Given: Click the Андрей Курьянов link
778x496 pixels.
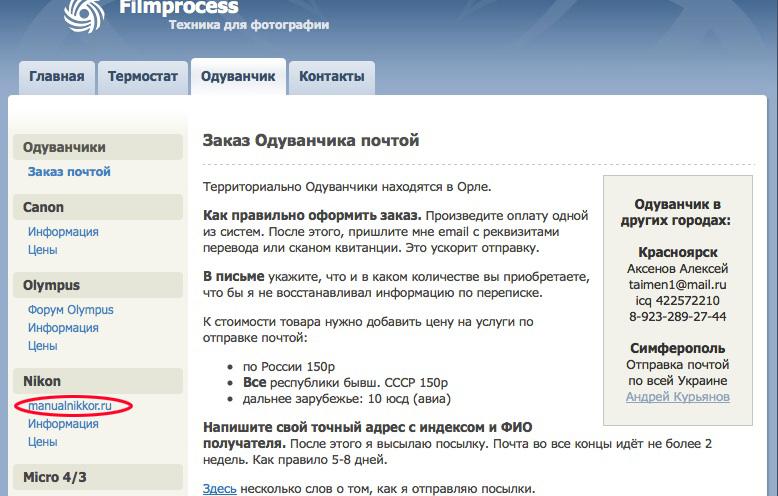Looking at the screenshot, I should click(x=678, y=397).
